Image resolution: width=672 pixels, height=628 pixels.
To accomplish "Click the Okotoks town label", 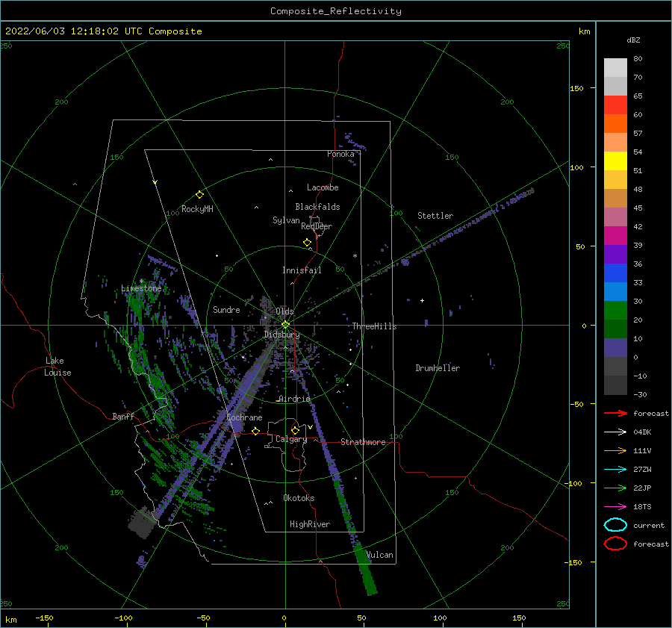I will [299, 498].
